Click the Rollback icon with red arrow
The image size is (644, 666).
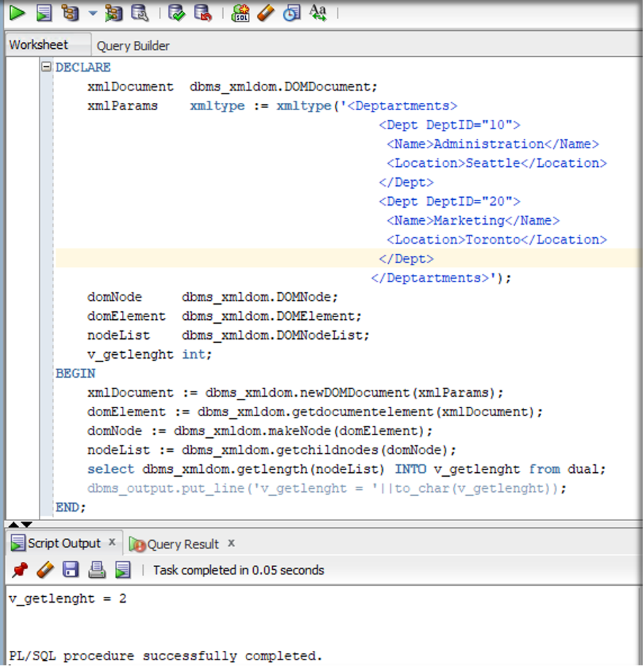click(202, 13)
